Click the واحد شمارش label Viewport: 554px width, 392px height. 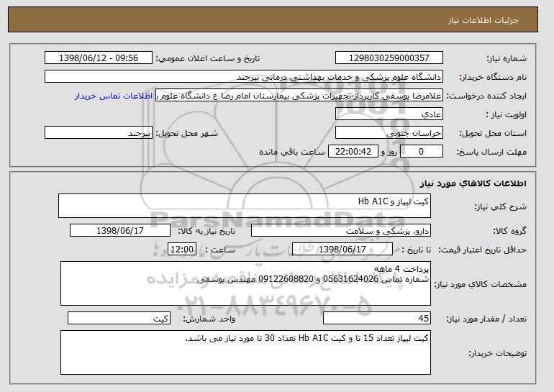209,319
